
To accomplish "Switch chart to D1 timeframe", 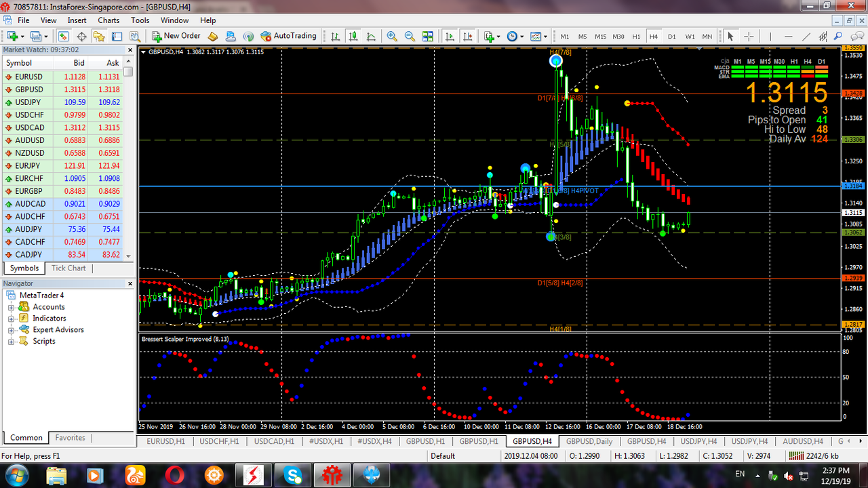I will 671,36.
